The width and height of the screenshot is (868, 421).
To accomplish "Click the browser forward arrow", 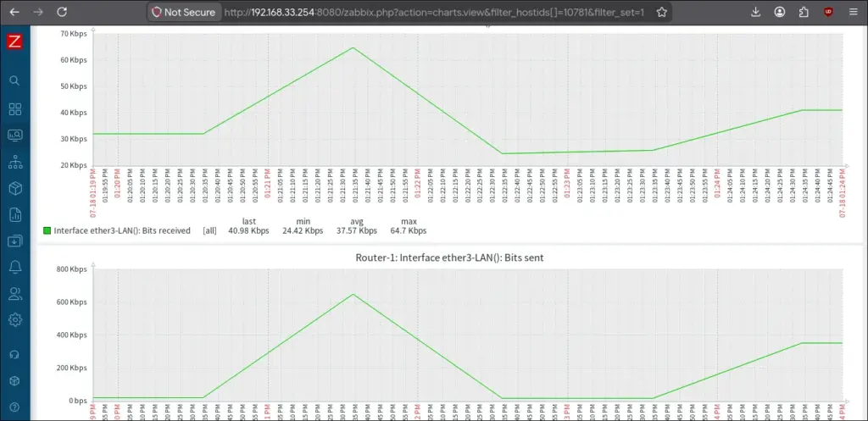I will pos(38,12).
